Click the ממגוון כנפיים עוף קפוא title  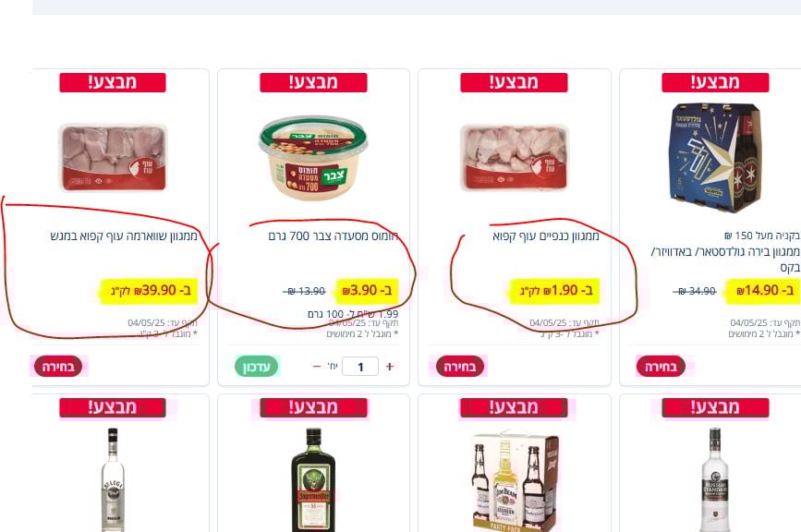(546, 236)
